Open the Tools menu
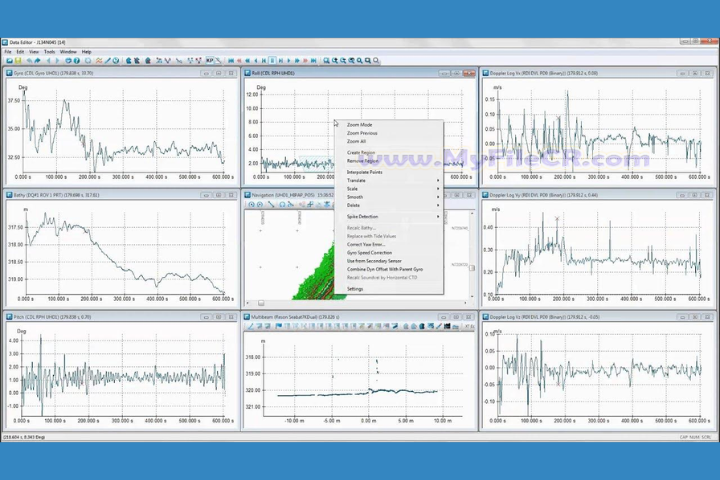The height and width of the screenshot is (480, 720). pyautogui.click(x=49, y=52)
